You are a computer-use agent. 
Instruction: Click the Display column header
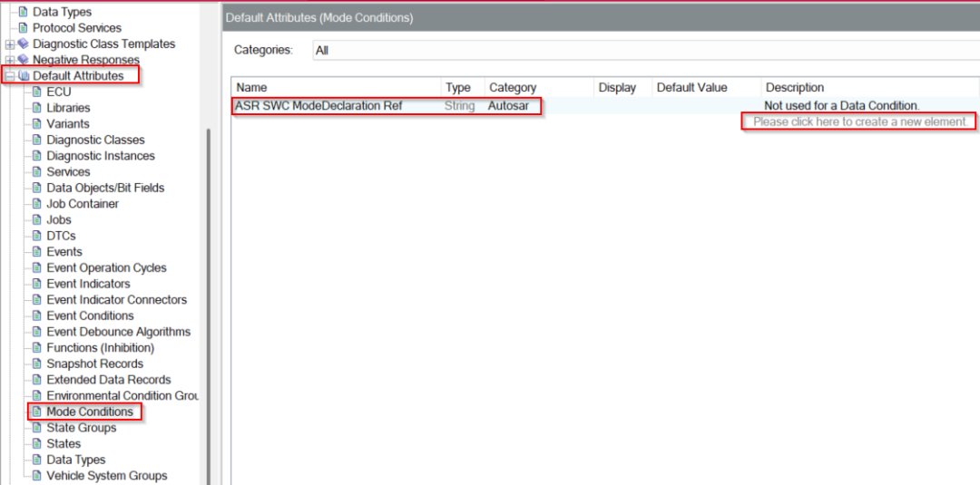(622, 87)
